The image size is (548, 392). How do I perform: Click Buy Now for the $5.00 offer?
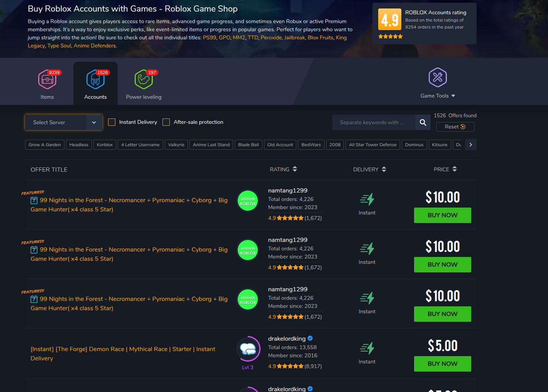click(x=442, y=364)
